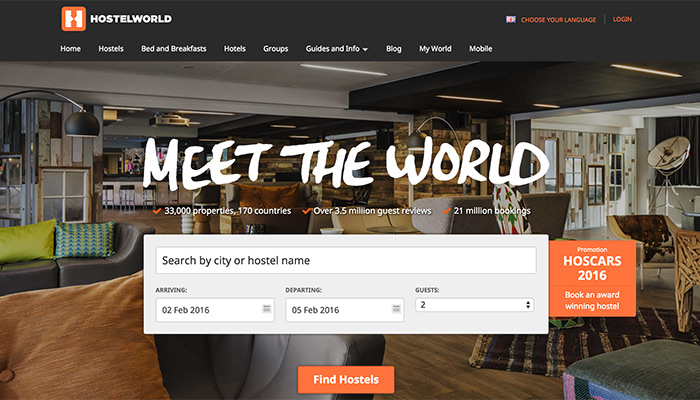700x400 pixels.
Task: Click the HOSTELWORLD wordmark text
Action: pyautogui.click(x=131, y=19)
